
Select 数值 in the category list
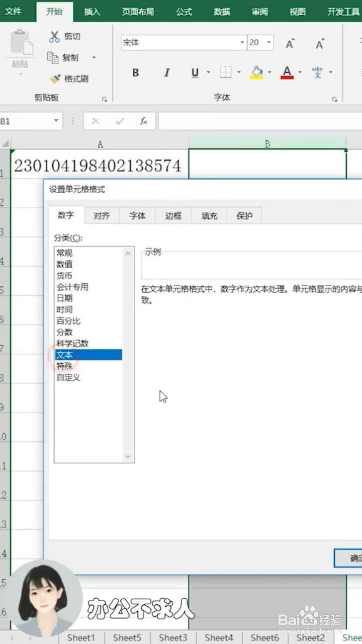(x=64, y=264)
